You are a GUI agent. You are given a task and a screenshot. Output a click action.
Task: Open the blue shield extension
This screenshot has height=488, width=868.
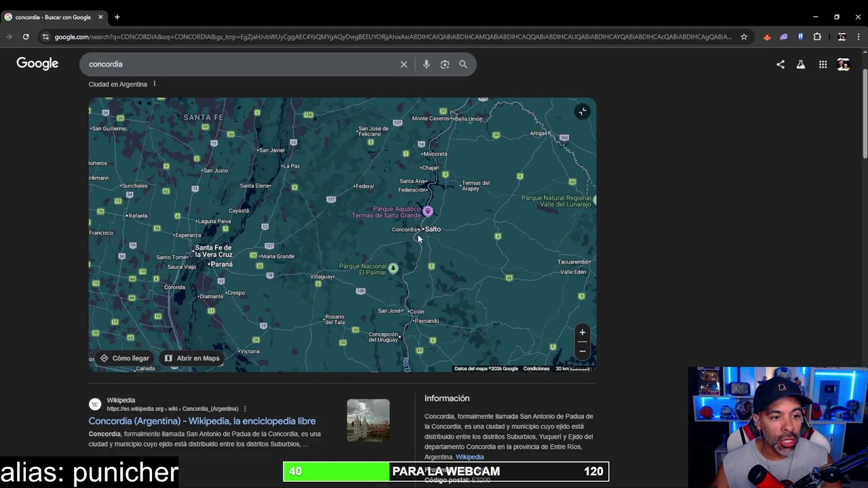pos(800,37)
